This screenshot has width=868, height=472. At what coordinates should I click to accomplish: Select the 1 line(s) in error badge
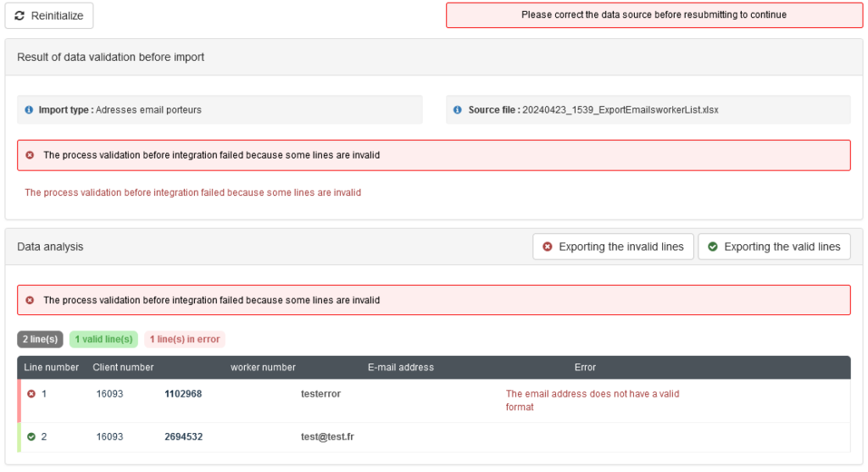[185, 339]
